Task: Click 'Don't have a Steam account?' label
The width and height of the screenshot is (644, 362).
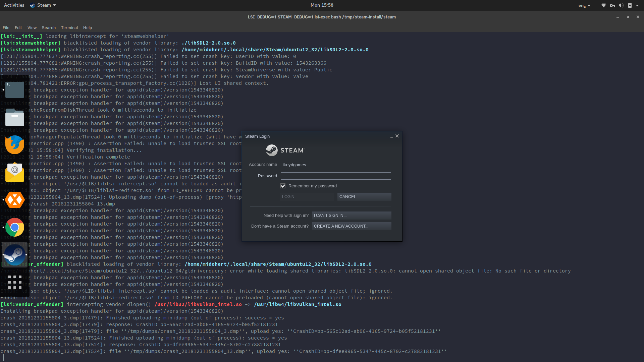Action: coord(280,226)
